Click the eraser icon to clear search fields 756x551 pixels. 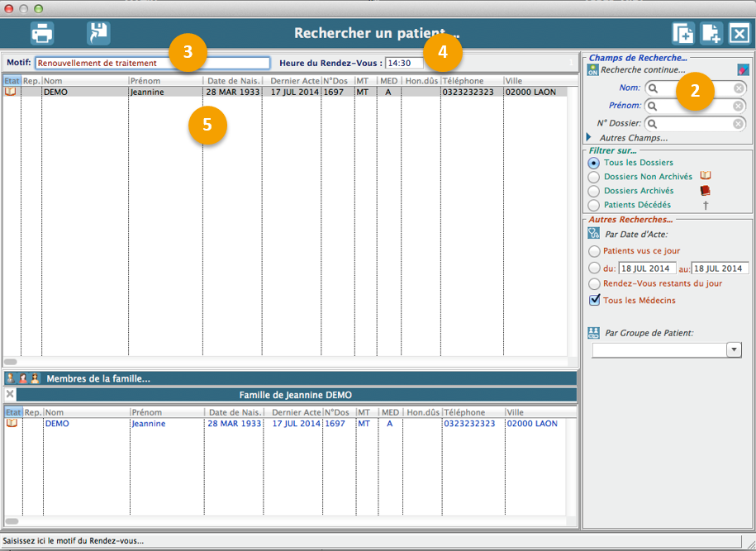(743, 70)
